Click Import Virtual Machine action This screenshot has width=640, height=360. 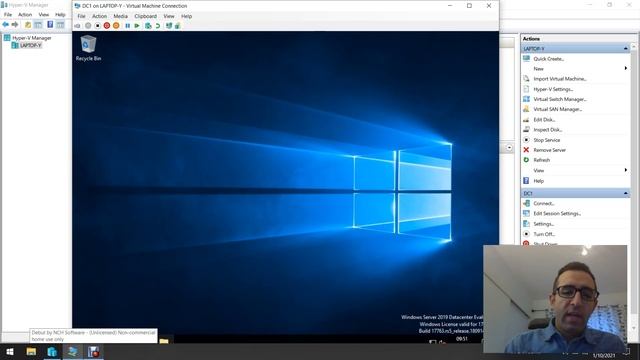560,79
